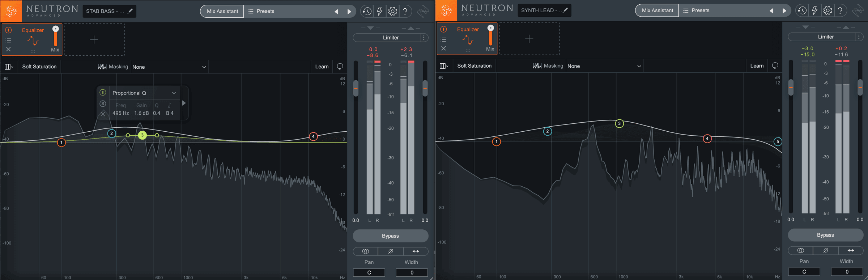Open Masking source dropdown in STAB BASS window
Screen dimensions: 868x280
click(169, 67)
